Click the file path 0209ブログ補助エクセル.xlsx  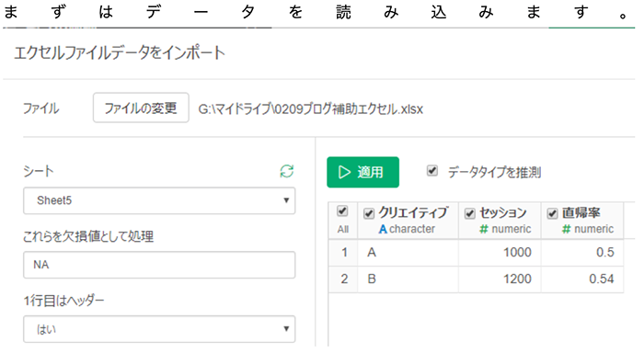coord(311,109)
